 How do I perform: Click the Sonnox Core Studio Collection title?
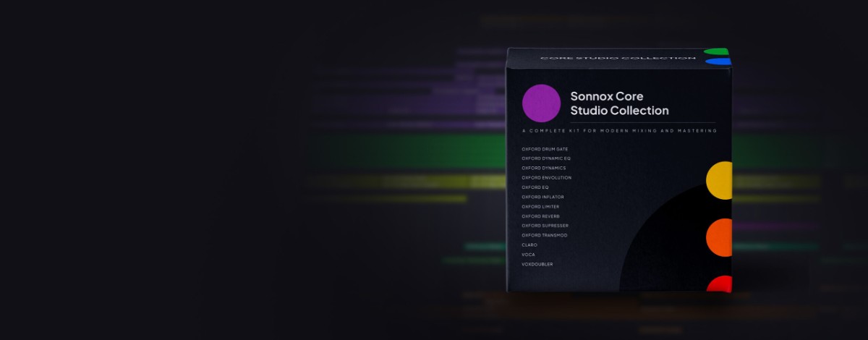[619, 103]
